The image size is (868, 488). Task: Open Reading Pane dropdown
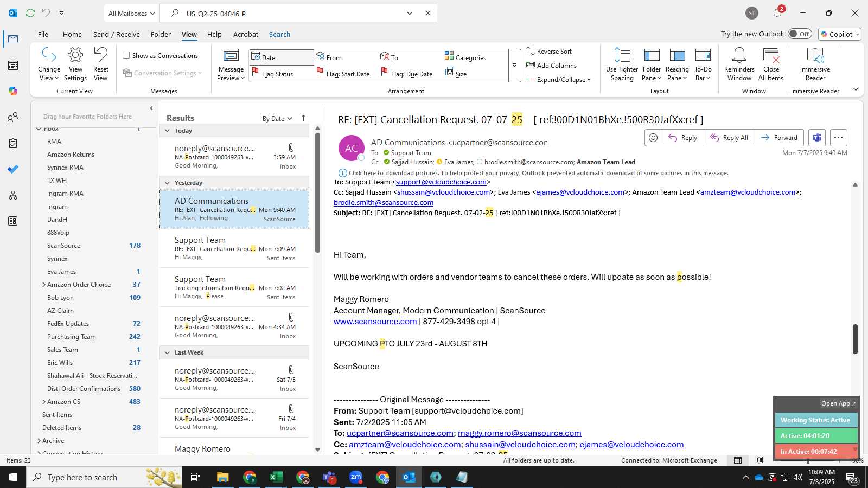(x=677, y=65)
